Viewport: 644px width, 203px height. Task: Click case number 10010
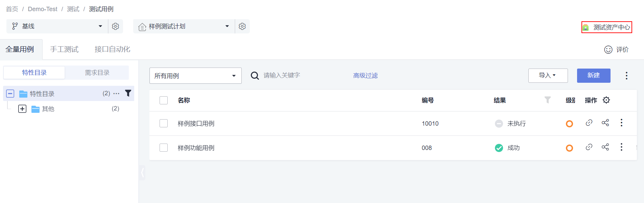430,124
